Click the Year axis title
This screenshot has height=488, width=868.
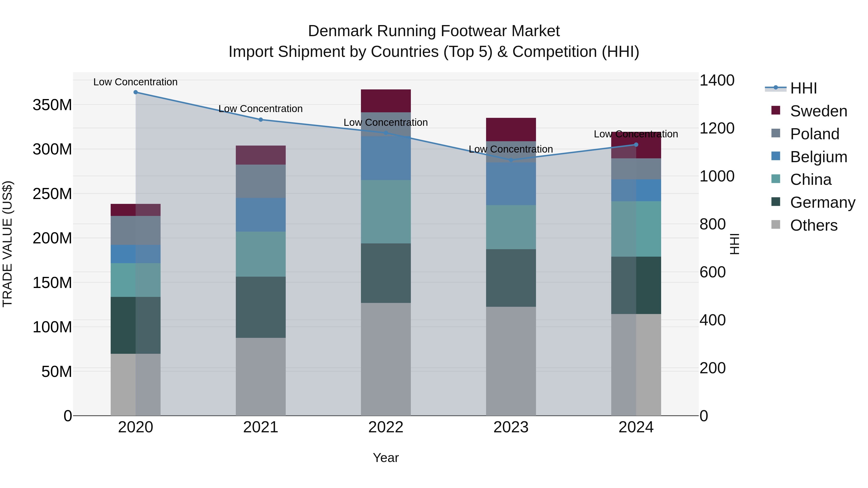386,458
